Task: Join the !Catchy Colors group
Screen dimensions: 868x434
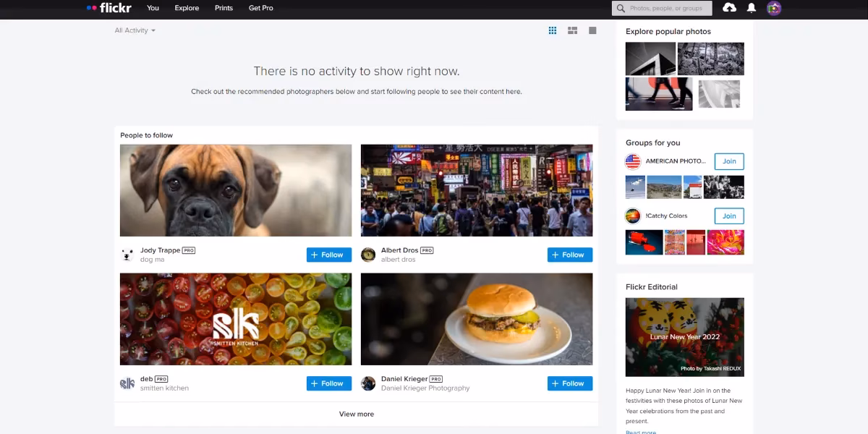Action: (728, 216)
